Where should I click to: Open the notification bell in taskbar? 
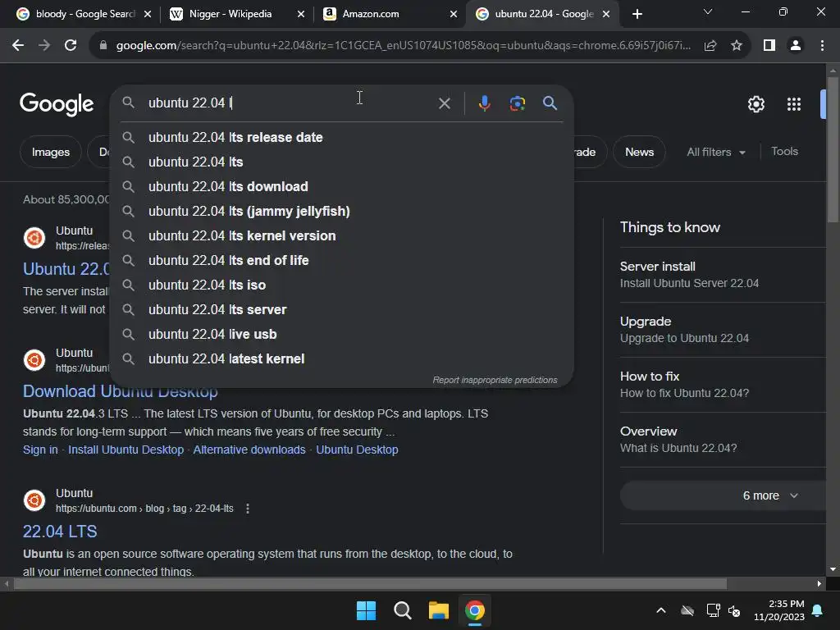[817, 610]
